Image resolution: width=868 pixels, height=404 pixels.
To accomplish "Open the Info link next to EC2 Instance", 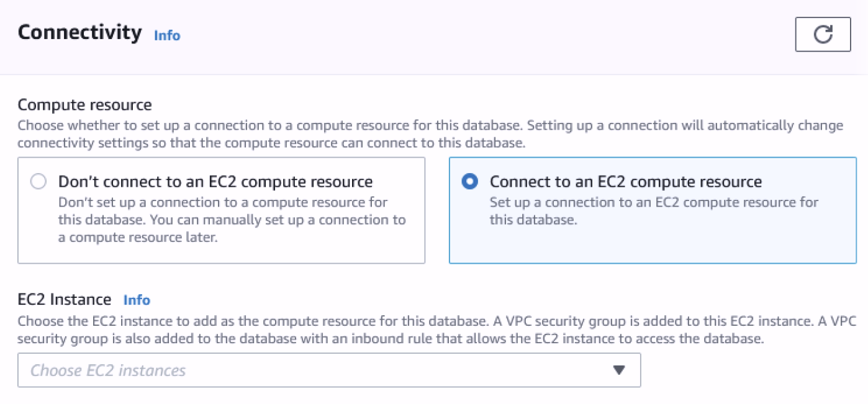I will pos(137,300).
